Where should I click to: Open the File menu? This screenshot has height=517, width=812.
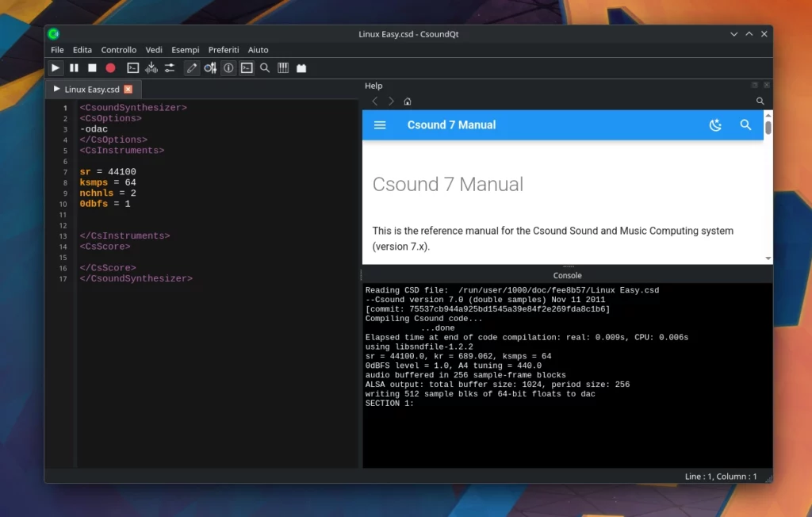[x=57, y=50]
